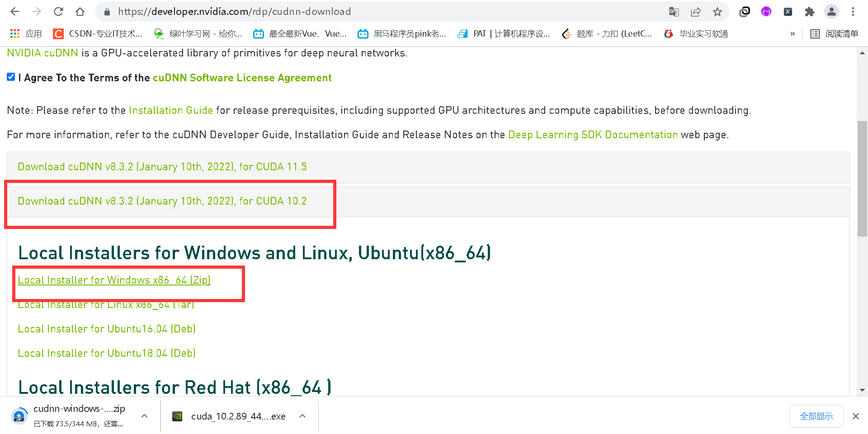868x434 pixels.
Task: Click the scrollbar down arrow
Action: click(862, 390)
